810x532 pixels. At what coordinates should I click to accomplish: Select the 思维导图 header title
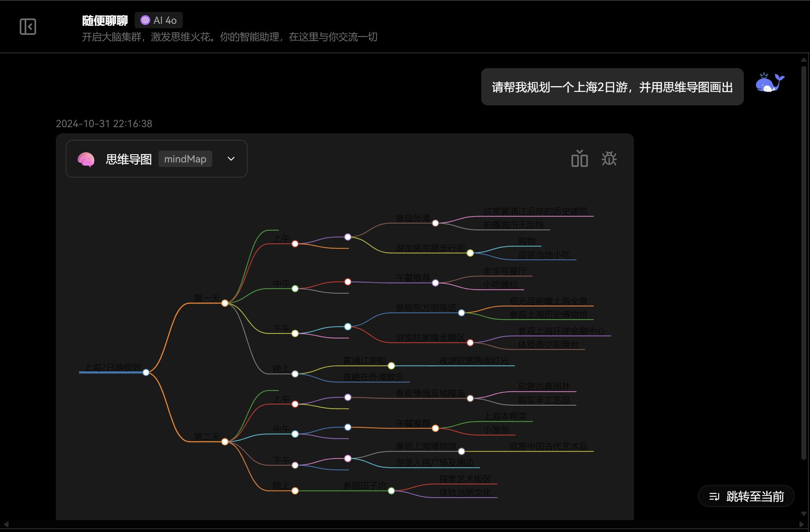coord(128,159)
